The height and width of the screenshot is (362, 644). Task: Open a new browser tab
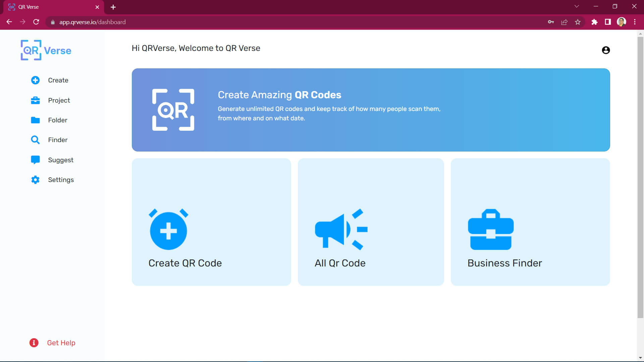113,7
